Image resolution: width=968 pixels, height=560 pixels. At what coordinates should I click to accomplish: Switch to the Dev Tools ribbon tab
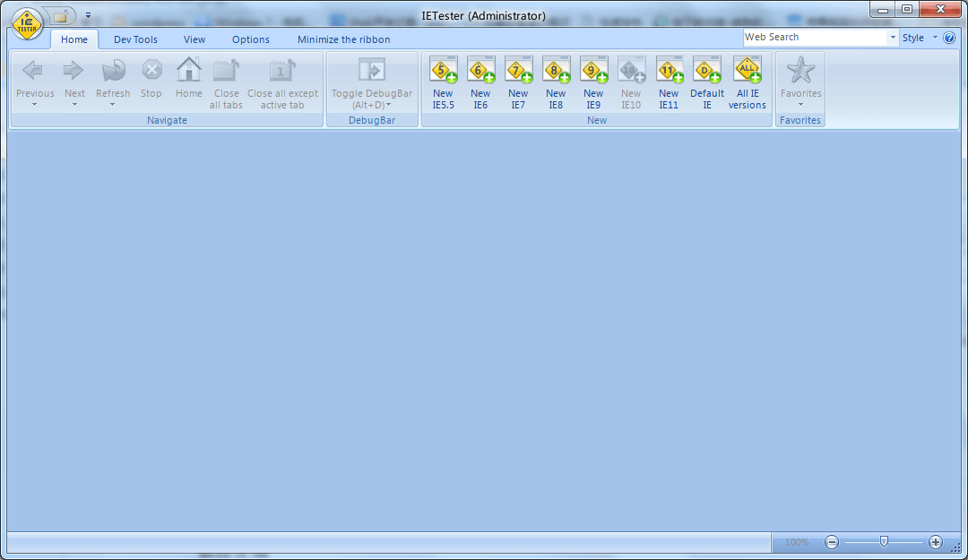[x=135, y=39]
